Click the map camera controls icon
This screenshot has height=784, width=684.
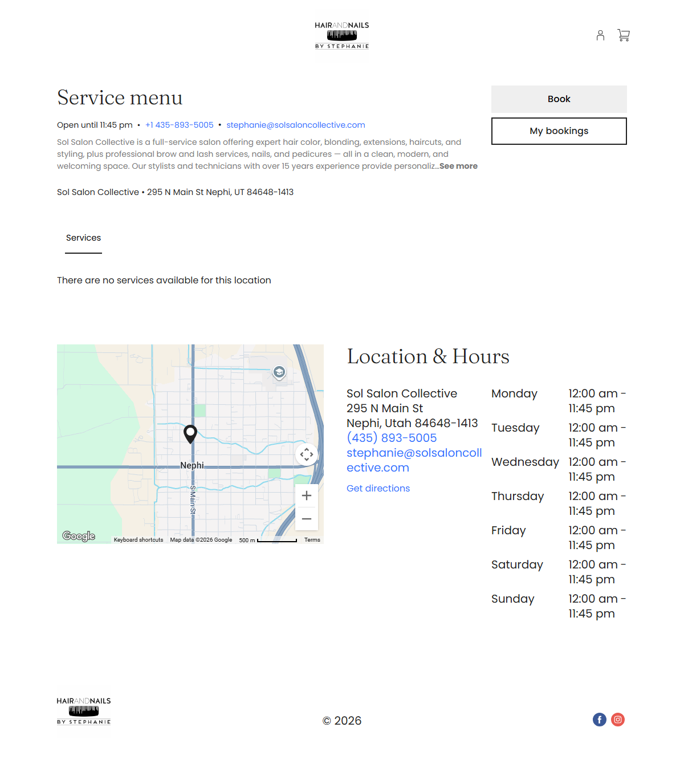[307, 454]
